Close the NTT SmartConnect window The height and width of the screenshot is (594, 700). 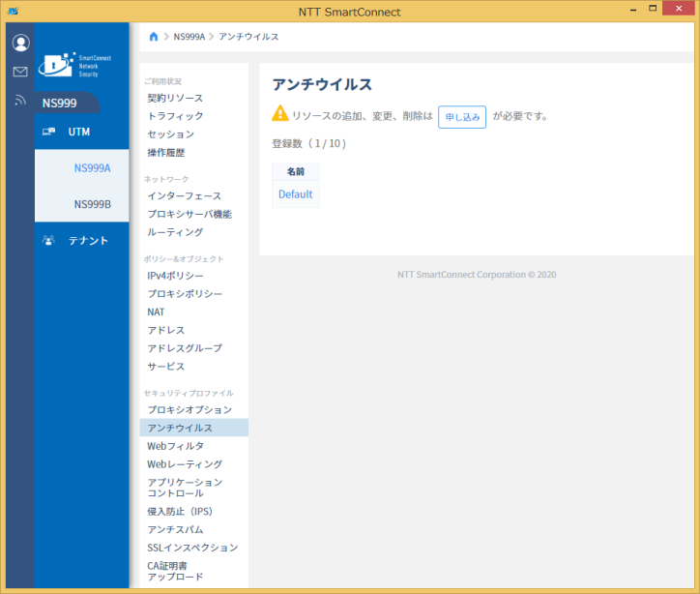(679, 9)
